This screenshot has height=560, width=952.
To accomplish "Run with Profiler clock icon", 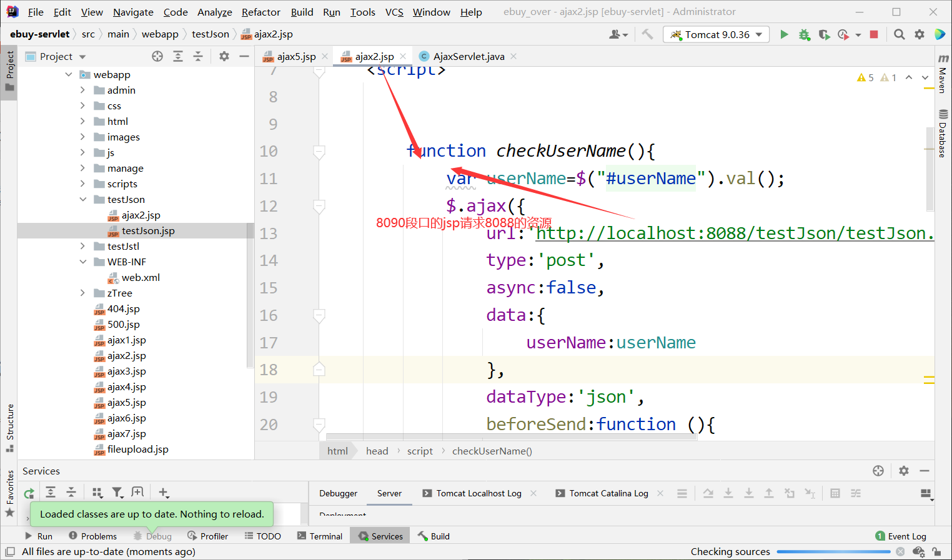I will point(843,34).
